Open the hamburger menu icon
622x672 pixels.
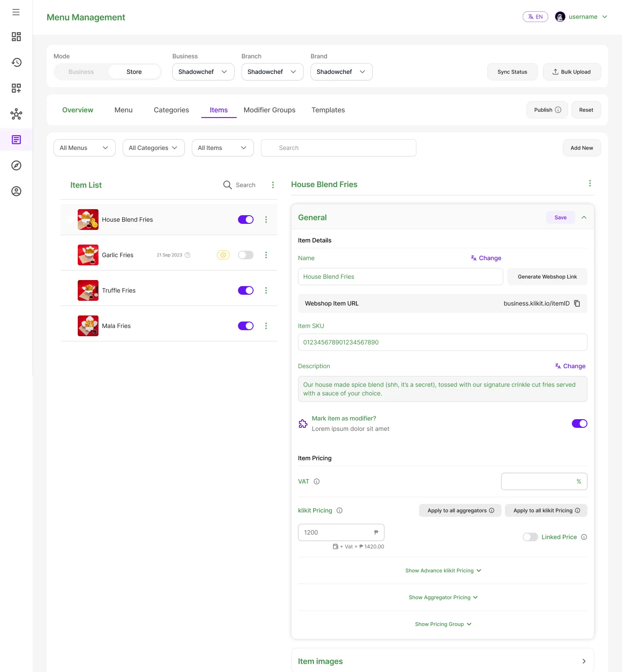16,12
